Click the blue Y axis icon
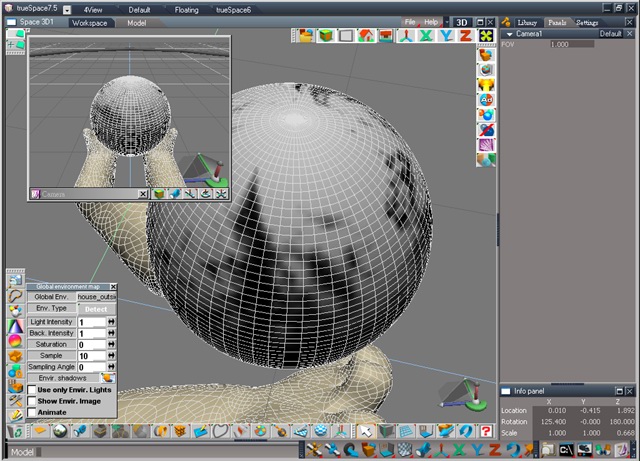 pos(446,35)
